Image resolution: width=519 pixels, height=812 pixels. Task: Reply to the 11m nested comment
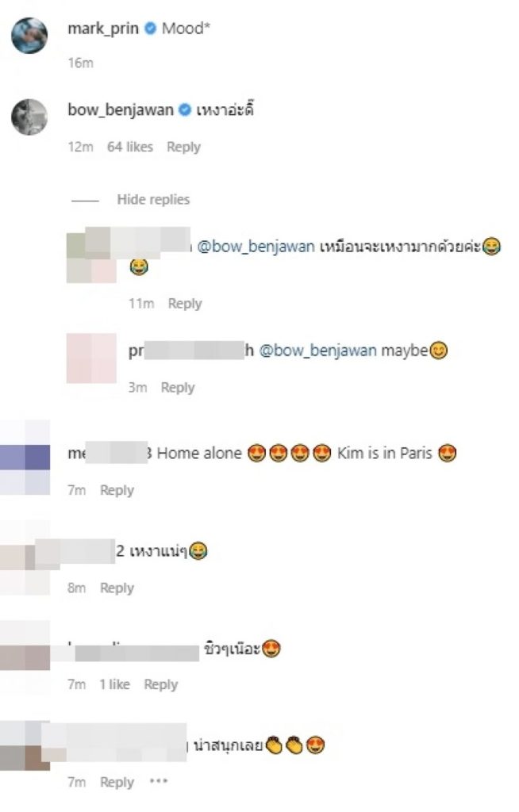[185, 304]
